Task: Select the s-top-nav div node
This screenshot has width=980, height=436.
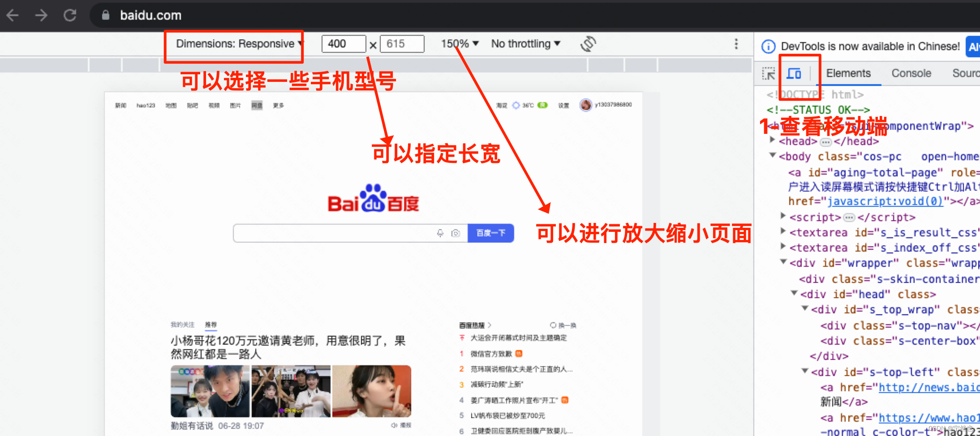Action: [x=900, y=326]
